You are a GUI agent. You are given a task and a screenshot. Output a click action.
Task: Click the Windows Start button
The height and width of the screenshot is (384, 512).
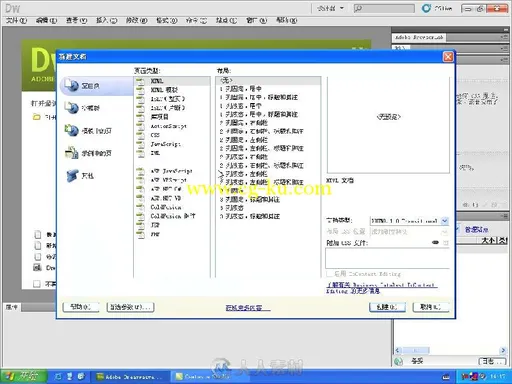(x=23, y=377)
